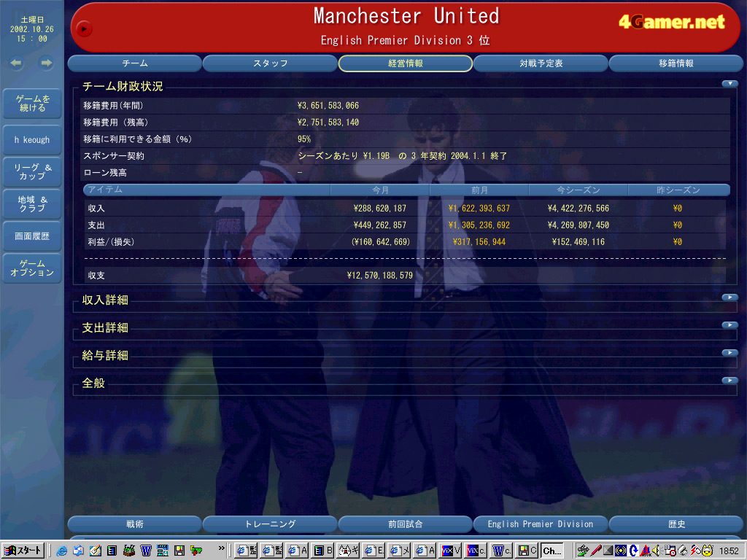The height and width of the screenshot is (560, 747).
Task: Switch to the スタッフ tab
Action: pos(270,63)
